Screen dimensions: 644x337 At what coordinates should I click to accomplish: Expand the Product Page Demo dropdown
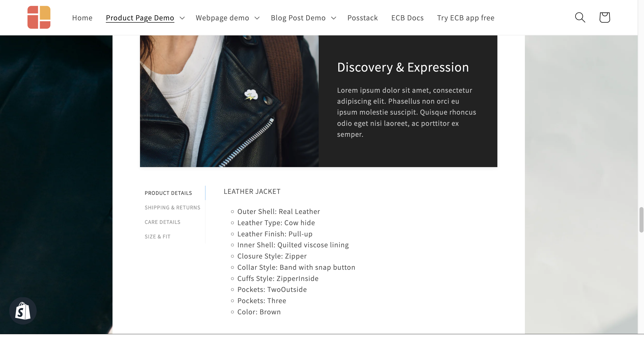coord(182,18)
